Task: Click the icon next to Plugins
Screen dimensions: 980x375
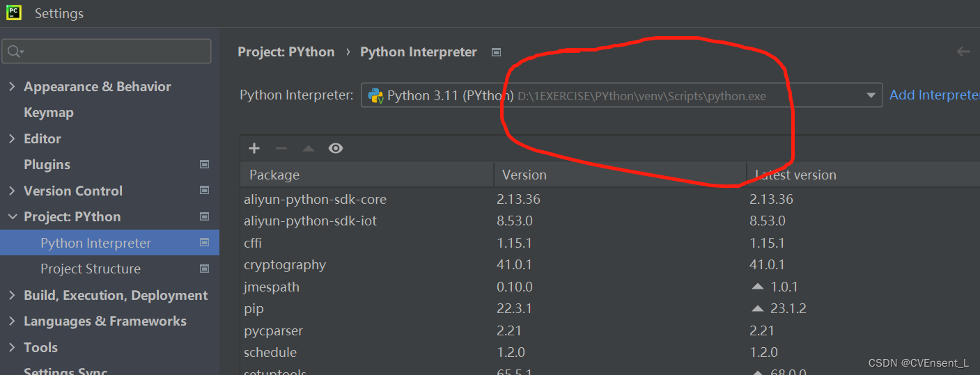Action: (x=205, y=165)
